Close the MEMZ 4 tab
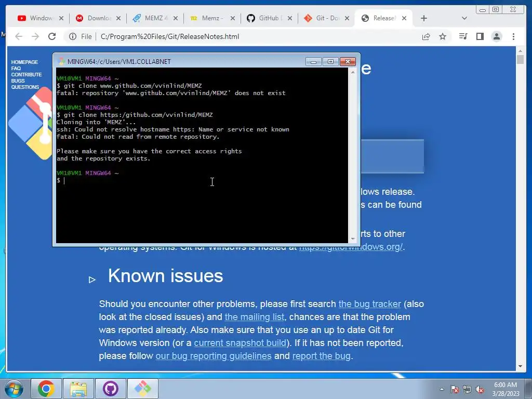The width and height of the screenshot is (532, 399). [x=176, y=18]
